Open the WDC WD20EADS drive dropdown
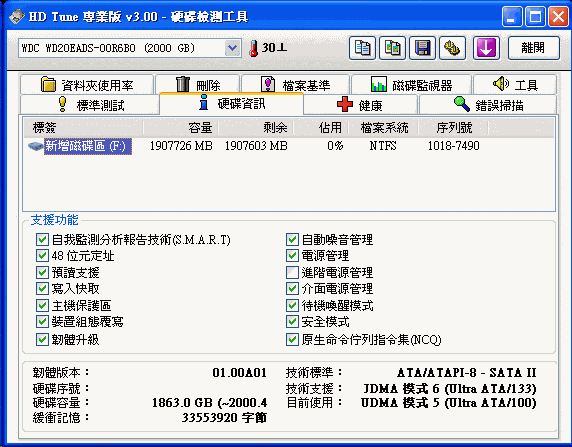The height and width of the screenshot is (447, 572). pos(232,48)
